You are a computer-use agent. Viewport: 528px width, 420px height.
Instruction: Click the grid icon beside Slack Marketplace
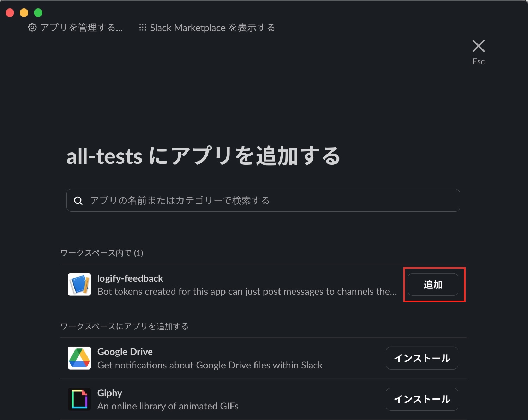(x=143, y=28)
